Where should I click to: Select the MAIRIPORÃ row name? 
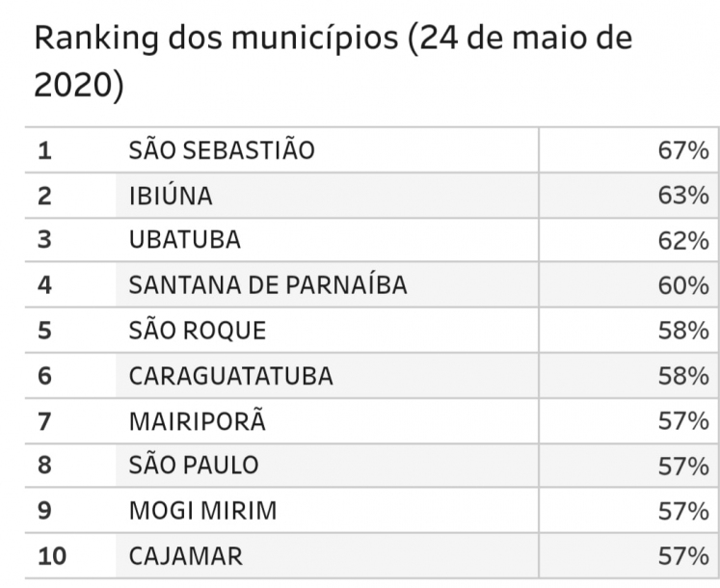(x=197, y=420)
